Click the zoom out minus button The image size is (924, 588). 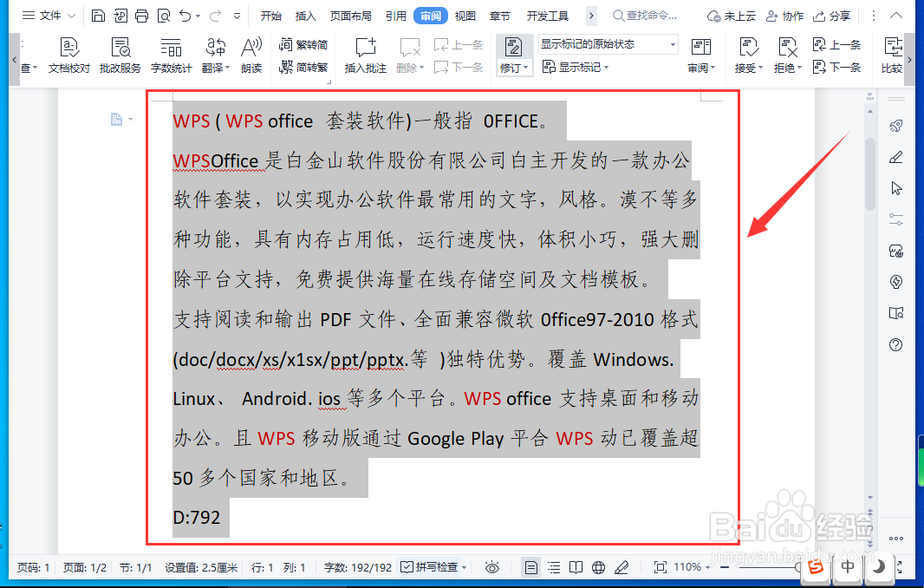coord(725,567)
